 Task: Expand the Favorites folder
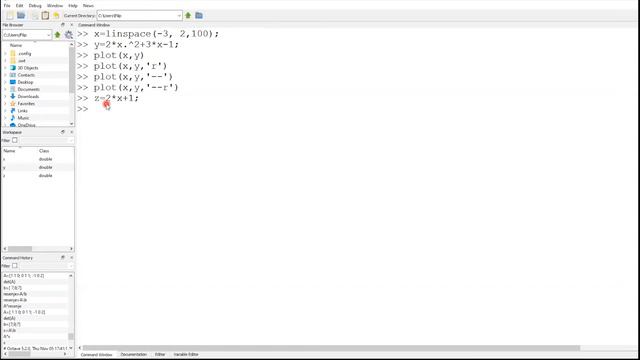click(x=5, y=104)
